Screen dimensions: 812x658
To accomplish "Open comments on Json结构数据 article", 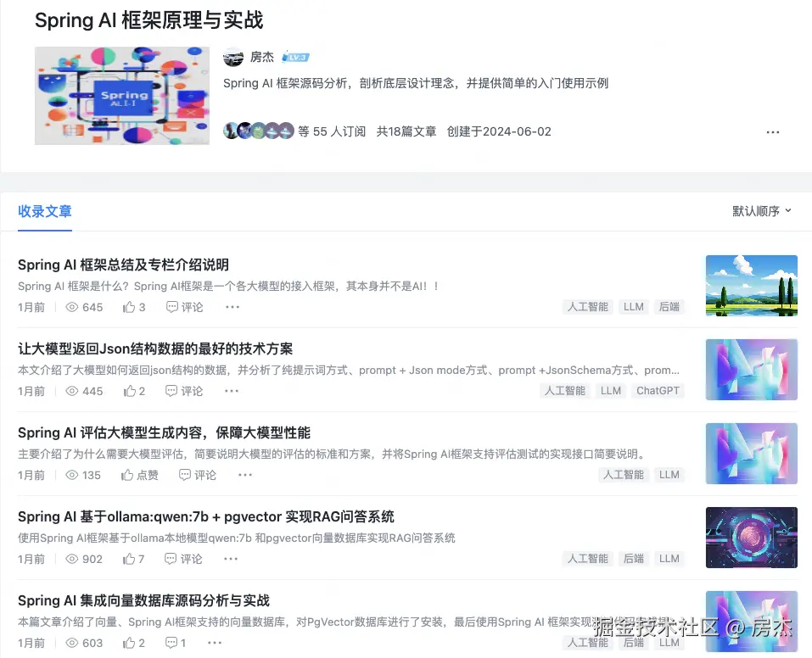I will pyautogui.click(x=184, y=391).
